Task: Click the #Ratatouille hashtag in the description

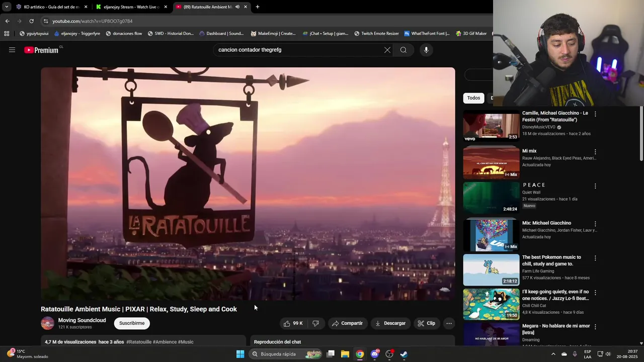Action: click(x=139, y=342)
